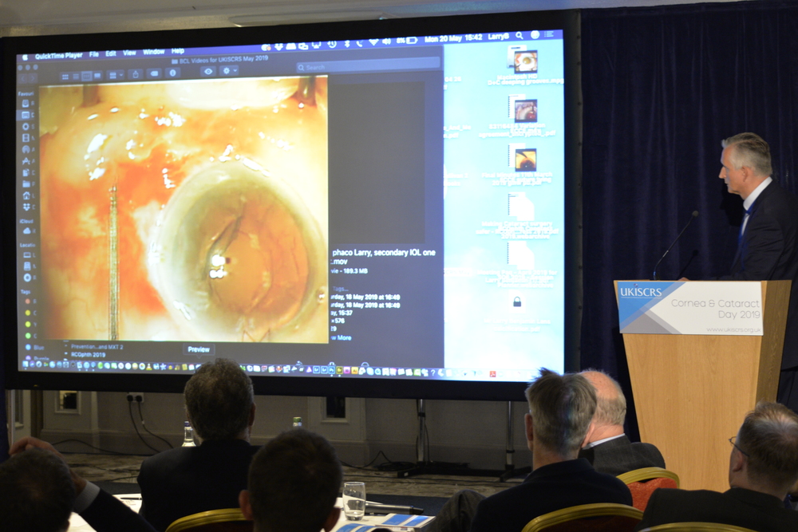The width and height of the screenshot is (798, 532).
Task: Open the QuickTime Player menu
Action: tap(58, 56)
